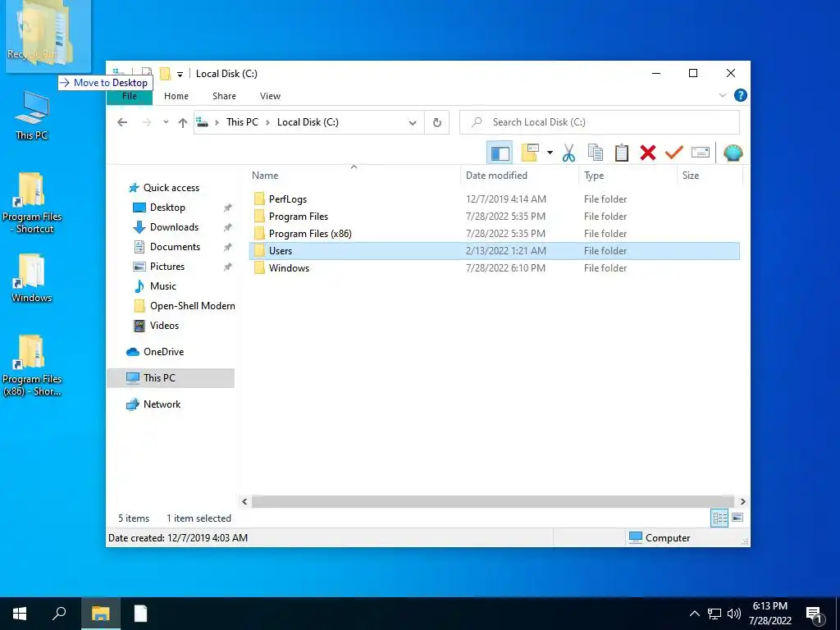
Task: Expand the ribbon with the chevron
Action: (x=722, y=95)
